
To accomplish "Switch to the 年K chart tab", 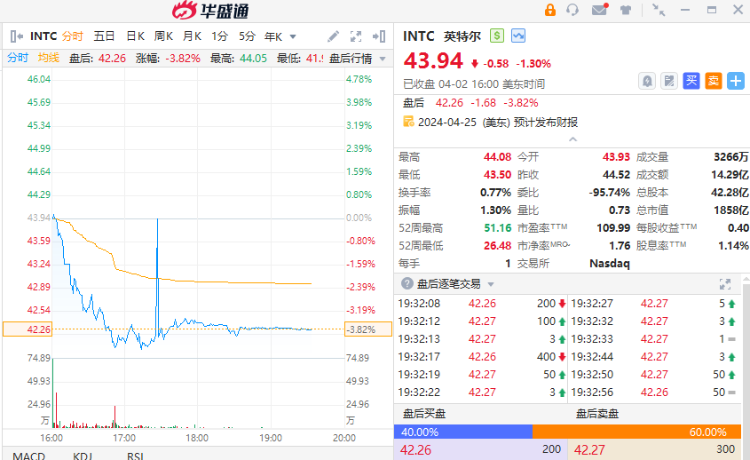I will (273, 36).
